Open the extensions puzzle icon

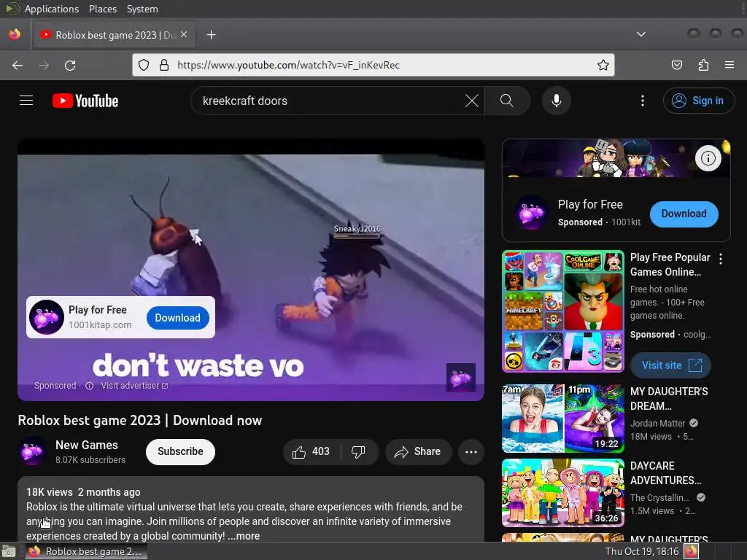pos(703,65)
